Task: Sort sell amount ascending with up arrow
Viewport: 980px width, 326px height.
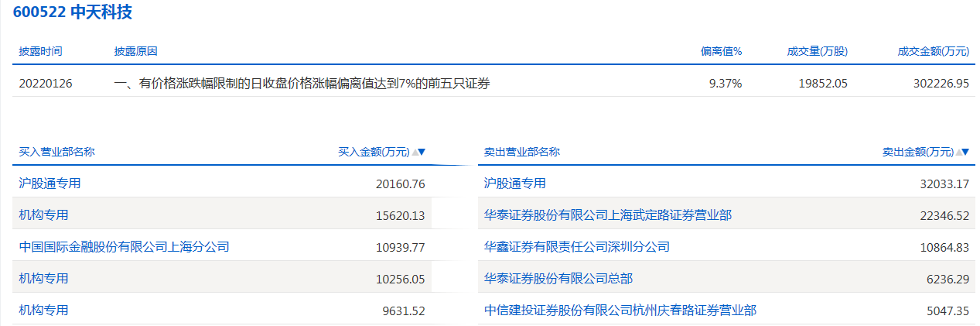Action: 958,153
